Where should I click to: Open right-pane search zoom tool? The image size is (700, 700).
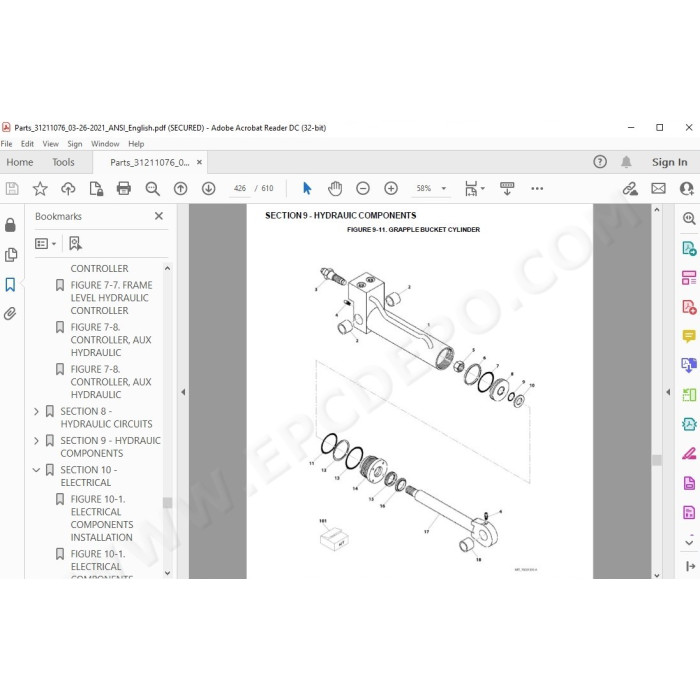pyautogui.click(x=689, y=218)
